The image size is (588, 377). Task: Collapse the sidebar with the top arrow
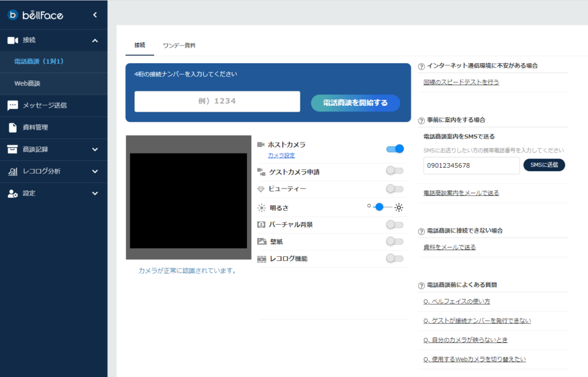[x=95, y=15]
